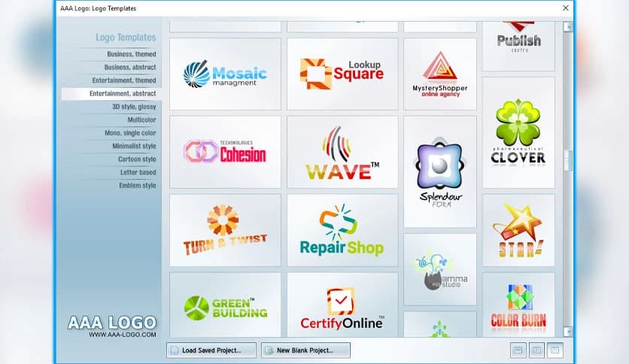The height and width of the screenshot is (364, 629).
Task: Choose the Color Burn logo template
Action: point(518,305)
